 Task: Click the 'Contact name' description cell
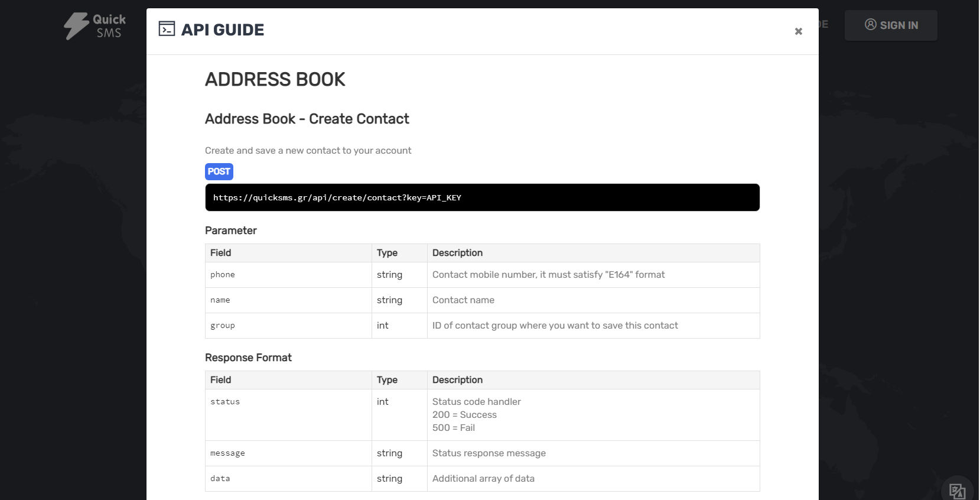[593, 300]
